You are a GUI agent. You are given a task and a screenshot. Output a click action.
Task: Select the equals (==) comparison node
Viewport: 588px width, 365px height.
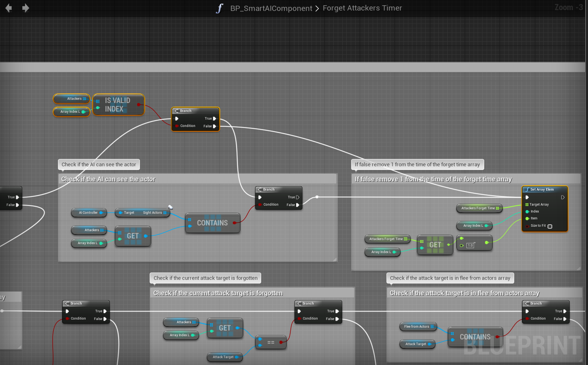tap(271, 342)
